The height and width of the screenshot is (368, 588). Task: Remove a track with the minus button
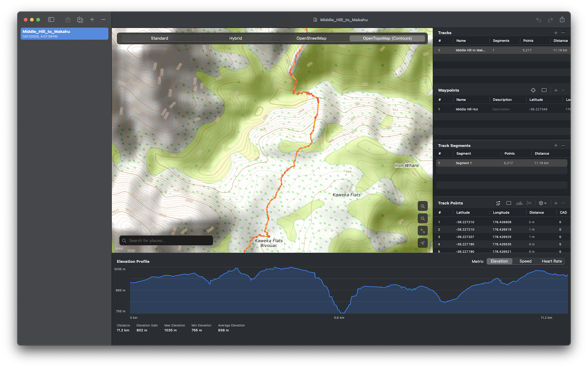tap(563, 32)
